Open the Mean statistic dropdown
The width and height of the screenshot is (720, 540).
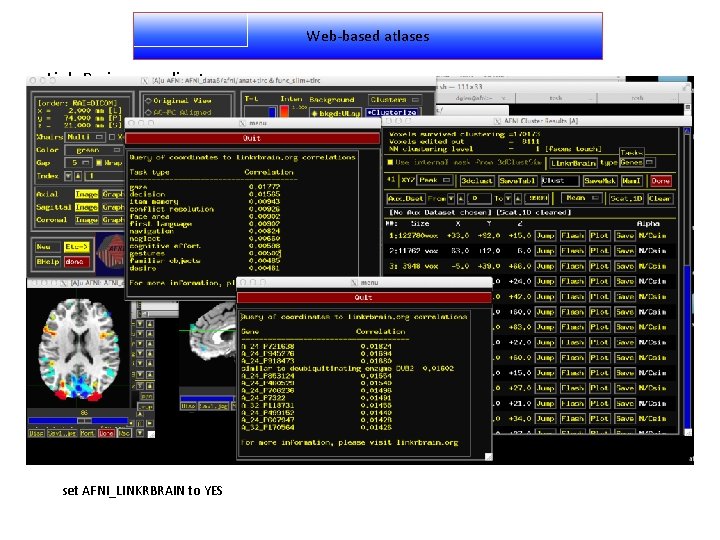582,198
